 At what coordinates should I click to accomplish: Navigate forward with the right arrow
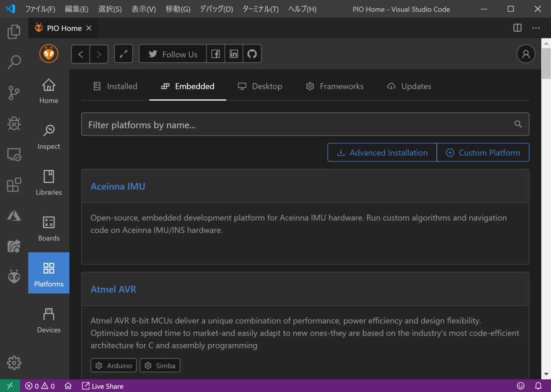tap(99, 54)
